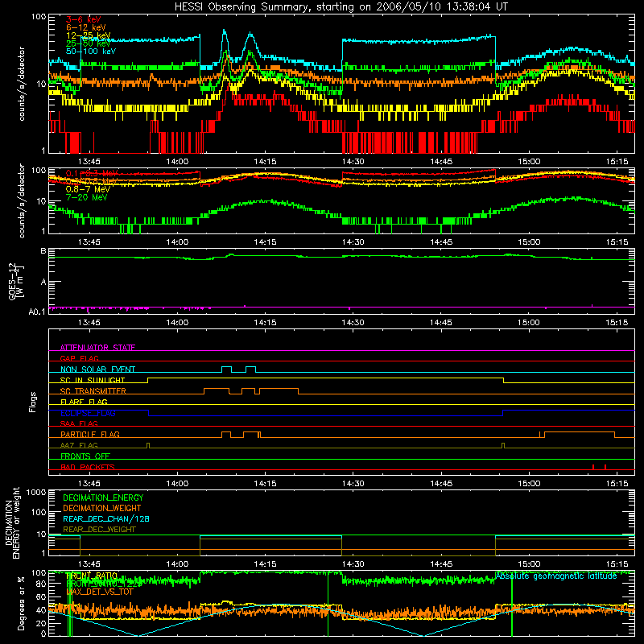Screen dimensions: 644x644
Task: Click the A0.1 tick label on GOES plot
Action: point(37,312)
